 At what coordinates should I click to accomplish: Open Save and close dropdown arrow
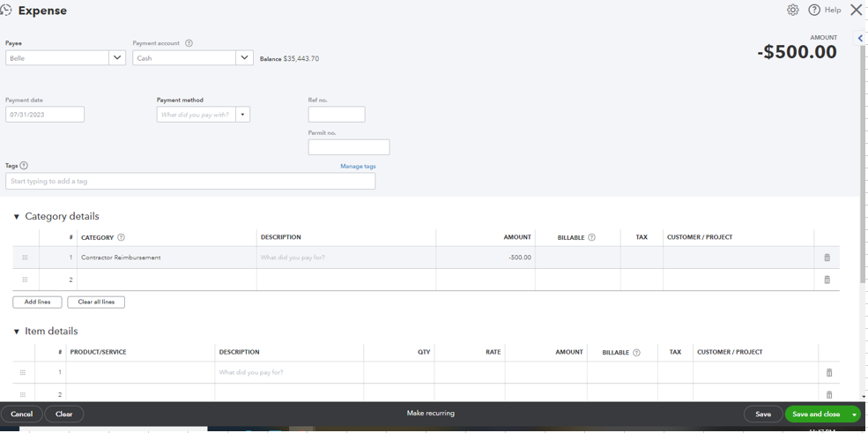tap(854, 414)
